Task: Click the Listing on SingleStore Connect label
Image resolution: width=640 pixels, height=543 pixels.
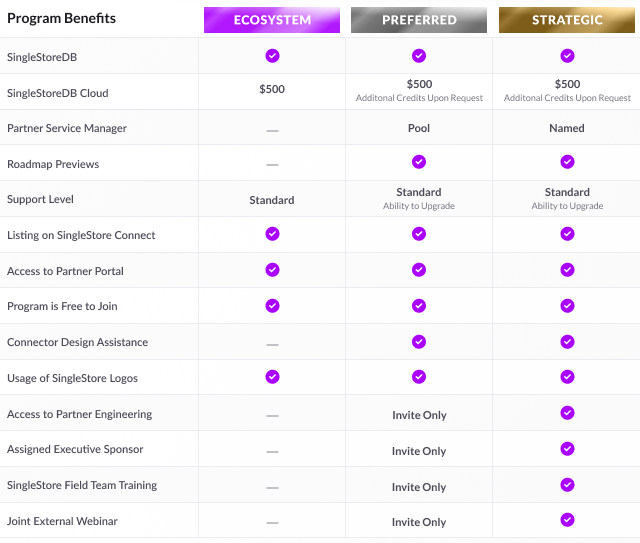Action: (x=81, y=235)
